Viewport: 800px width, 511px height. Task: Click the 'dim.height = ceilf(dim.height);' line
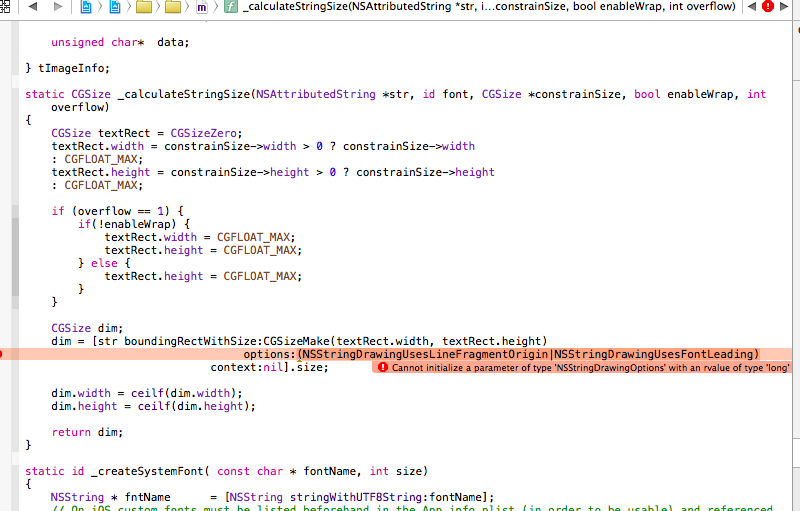[x=153, y=406]
